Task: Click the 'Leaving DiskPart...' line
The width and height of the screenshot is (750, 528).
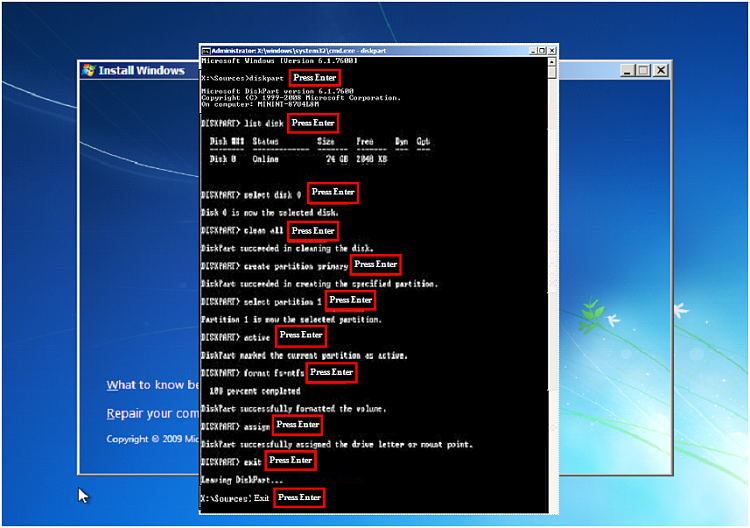Action: [242, 480]
